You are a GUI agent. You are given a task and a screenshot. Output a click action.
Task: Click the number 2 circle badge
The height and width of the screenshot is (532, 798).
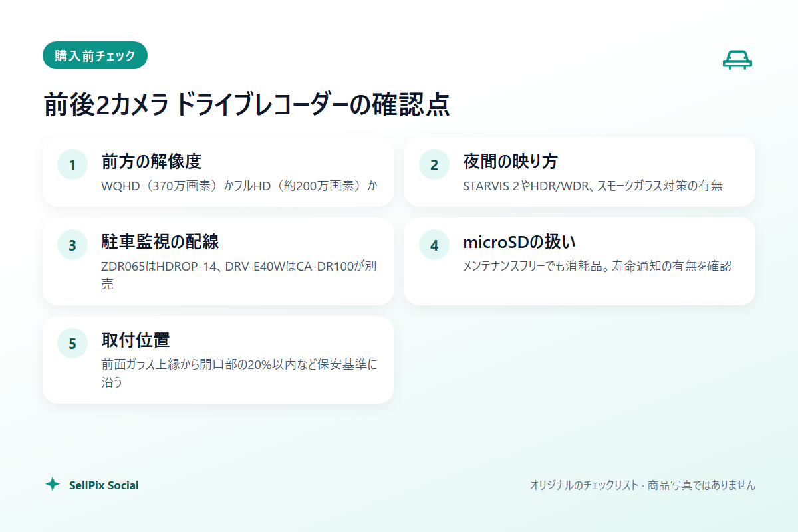click(x=434, y=165)
